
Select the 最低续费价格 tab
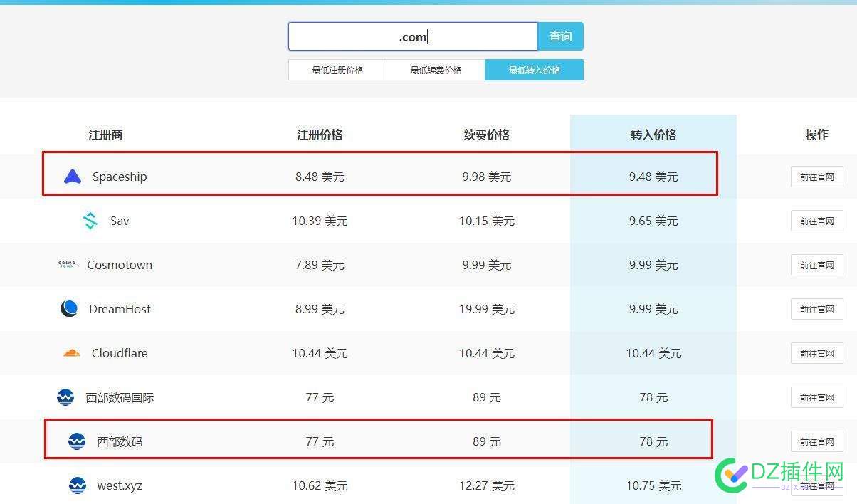click(436, 70)
